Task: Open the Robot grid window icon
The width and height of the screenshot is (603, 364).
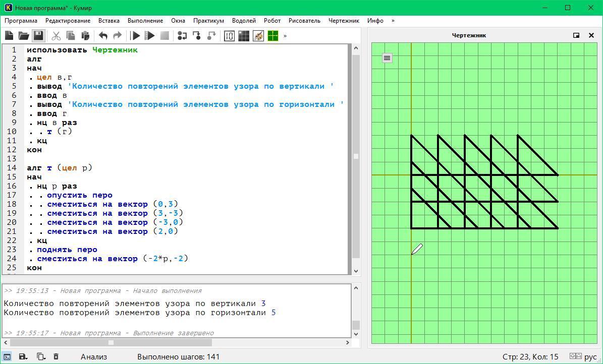Action: tap(244, 36)
